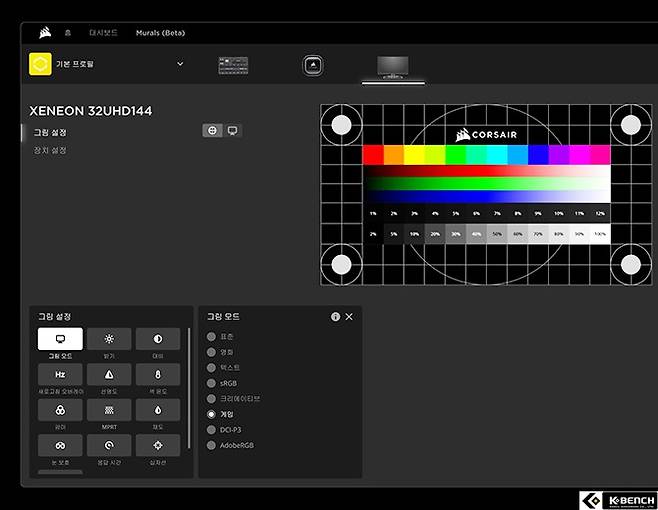Show info for Picture Mode panel
Viewport: 658px width, 510px height.
click(335, 317)
